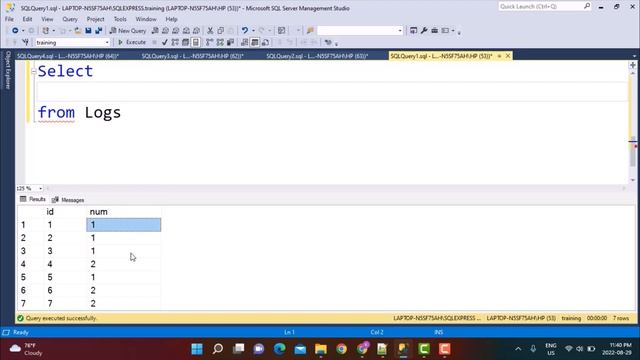Image resolution: width=640 pixels, height=360 pixels.
Task: Open the Object Explorer side panel
Action: [7, 70]
